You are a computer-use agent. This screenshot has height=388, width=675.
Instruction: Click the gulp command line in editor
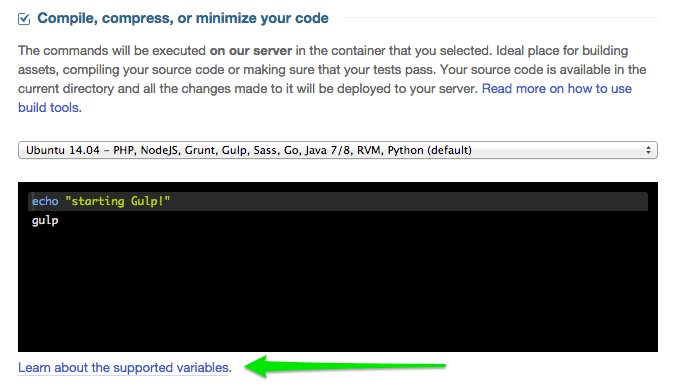tap(45, 220)
